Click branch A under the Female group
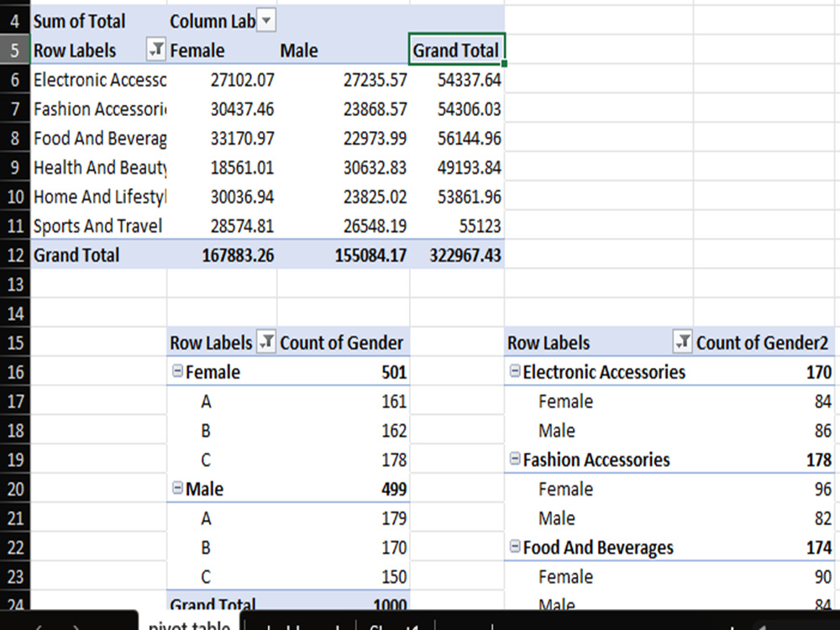840x630 pixels. click(222, 402)
